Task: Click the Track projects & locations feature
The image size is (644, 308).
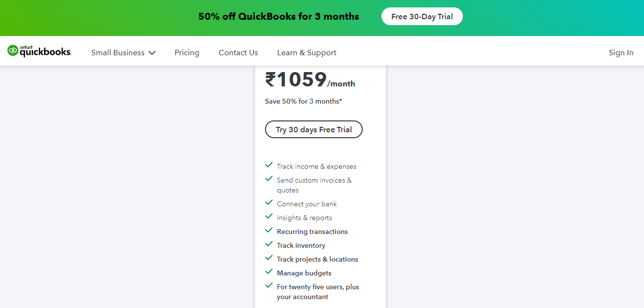Action: 317,259
